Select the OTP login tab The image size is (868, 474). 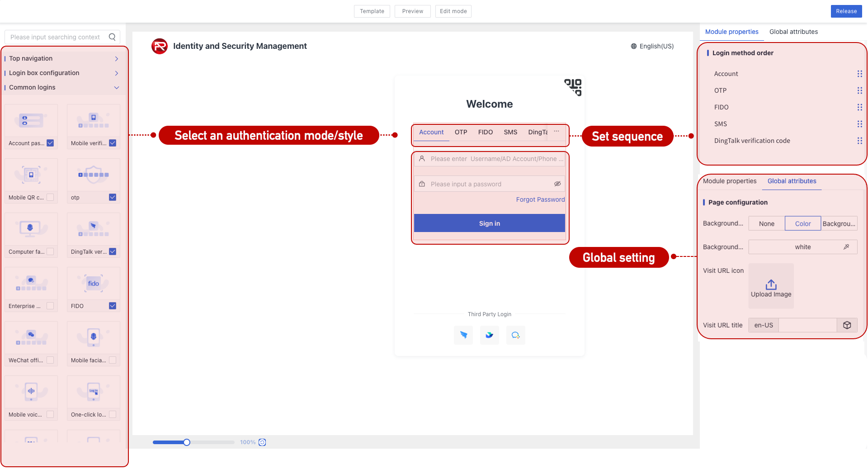[461, 132]
